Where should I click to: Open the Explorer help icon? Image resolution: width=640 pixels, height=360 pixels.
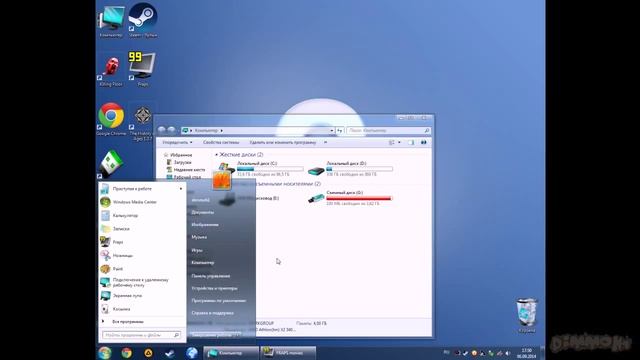pyautogui.click(x=424, y=142)
